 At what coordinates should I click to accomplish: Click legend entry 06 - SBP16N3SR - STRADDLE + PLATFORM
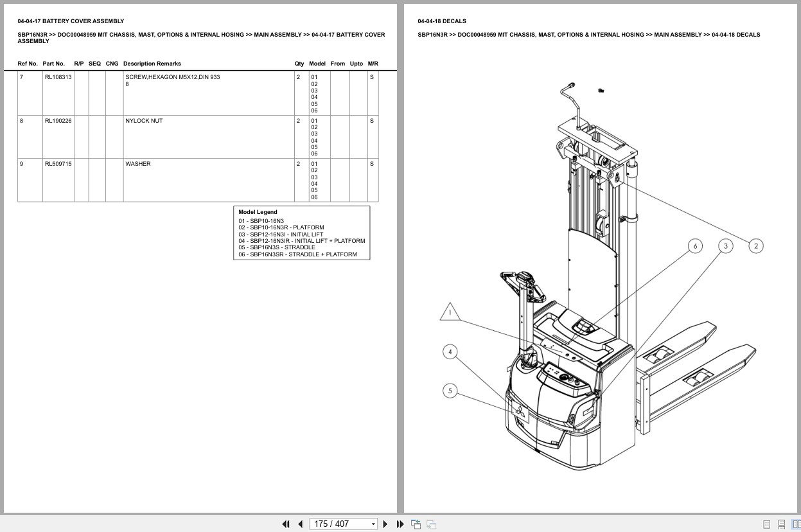pyautogui.click(x=297, y=254)
